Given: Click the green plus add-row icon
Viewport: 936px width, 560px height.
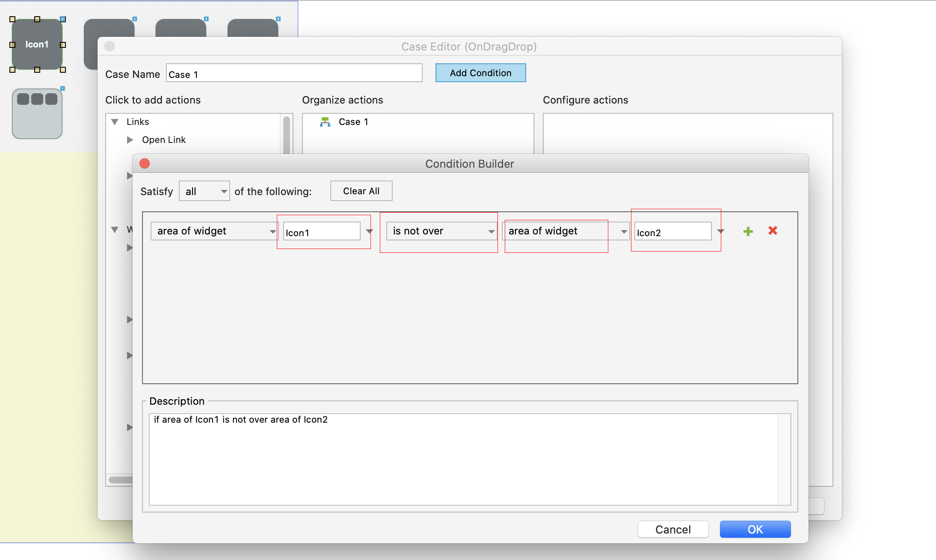Looking at the screenshot, I should coord(748,231).
